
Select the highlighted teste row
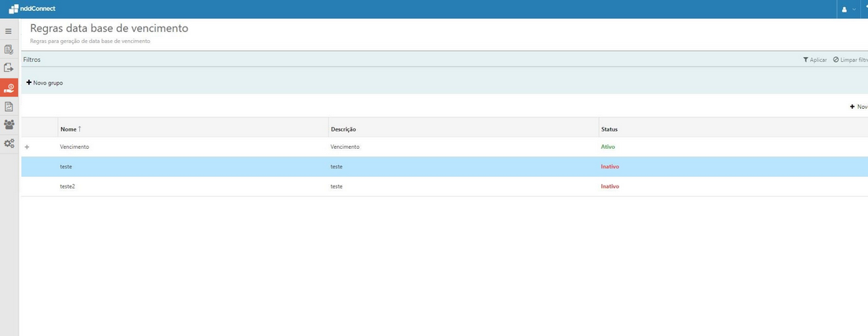pos(66,167)
